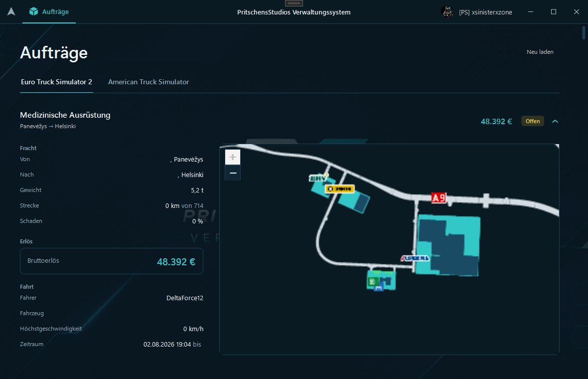This screenshot has height=379, width=588.
Task: Click the red-blue company logo on map
Action: coord(415,258)
